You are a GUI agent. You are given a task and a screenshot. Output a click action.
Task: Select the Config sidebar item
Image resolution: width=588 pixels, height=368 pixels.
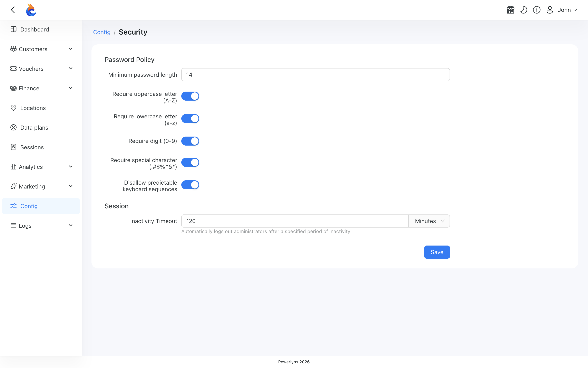[41, 206]
